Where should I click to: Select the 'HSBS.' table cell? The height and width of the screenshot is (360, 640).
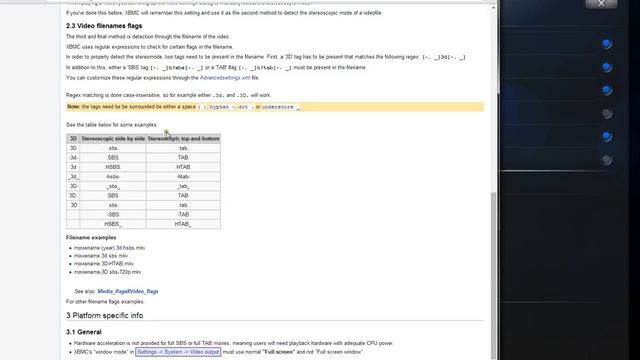tap(113, 167)
